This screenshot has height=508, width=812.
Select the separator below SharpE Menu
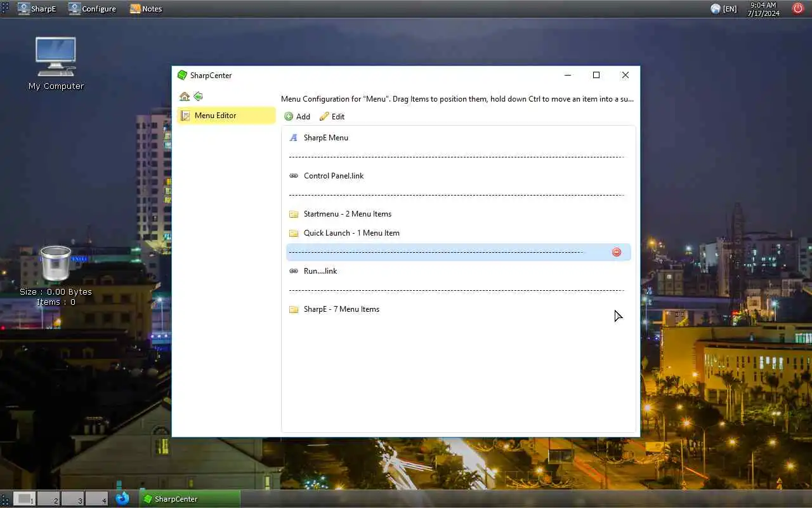point(458,157)
